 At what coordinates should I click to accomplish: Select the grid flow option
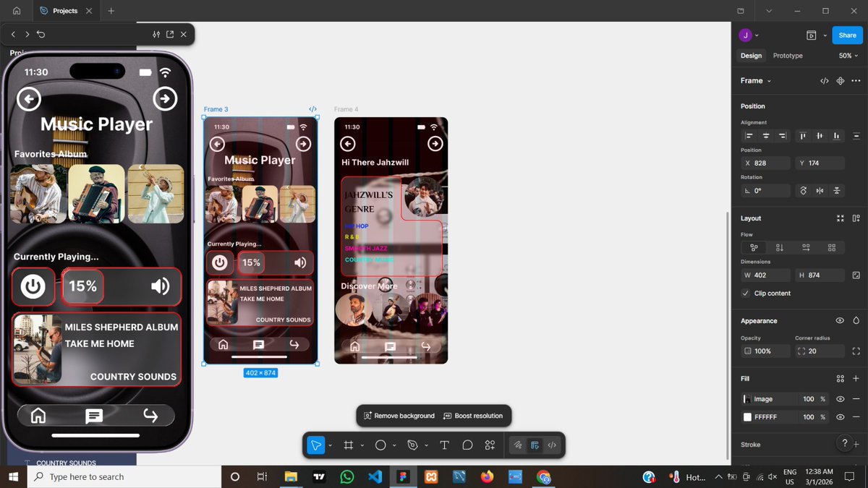coord(832,248)
